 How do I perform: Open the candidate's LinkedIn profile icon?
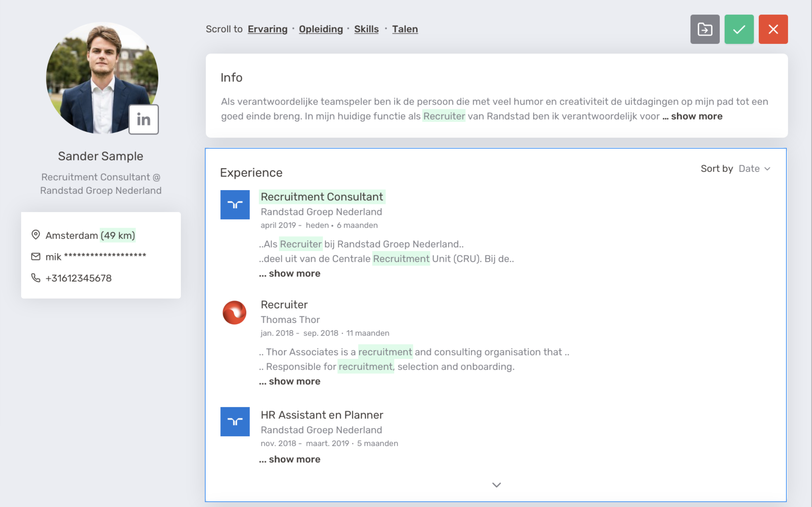143,119
